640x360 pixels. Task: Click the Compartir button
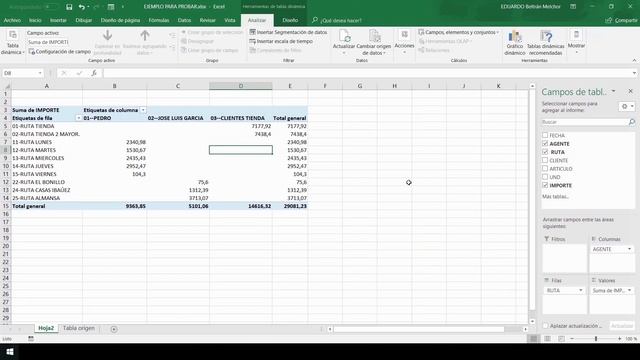click(621, 20)
